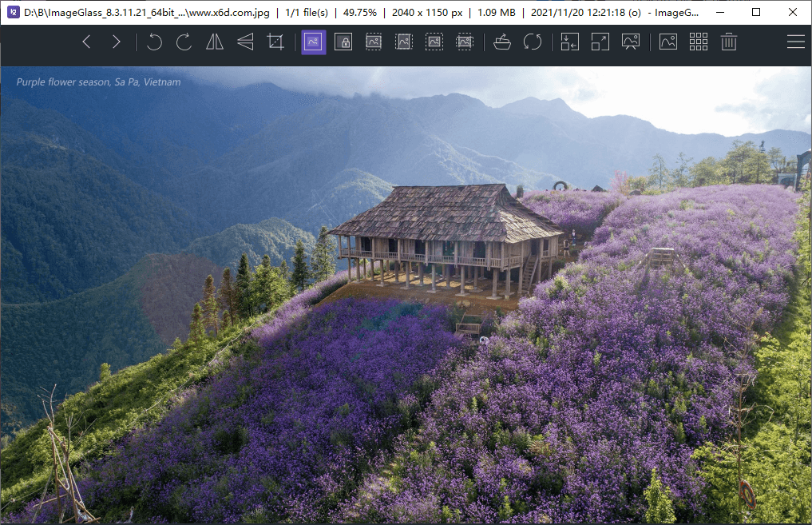This screenshot has height=525, width=812.
Task: Go to the next image
Action: pos(116,42)
